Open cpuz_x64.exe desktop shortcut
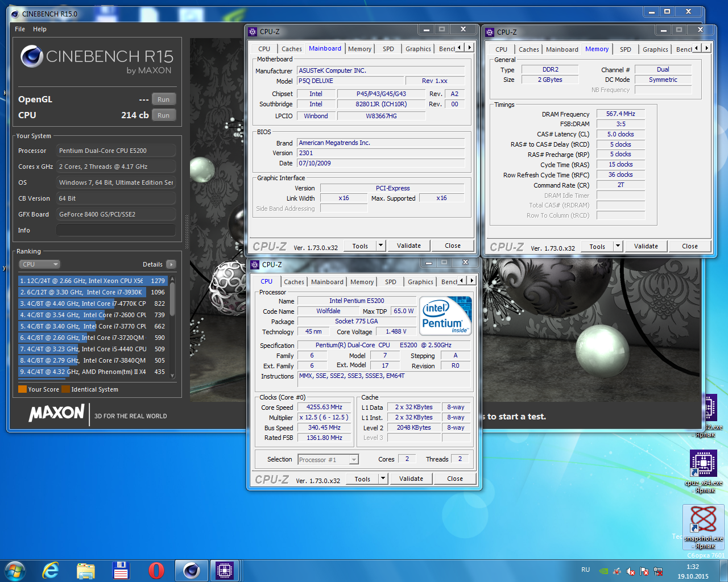Image resolution: width=728 pixels, height=582 pixels. [704, 472]
